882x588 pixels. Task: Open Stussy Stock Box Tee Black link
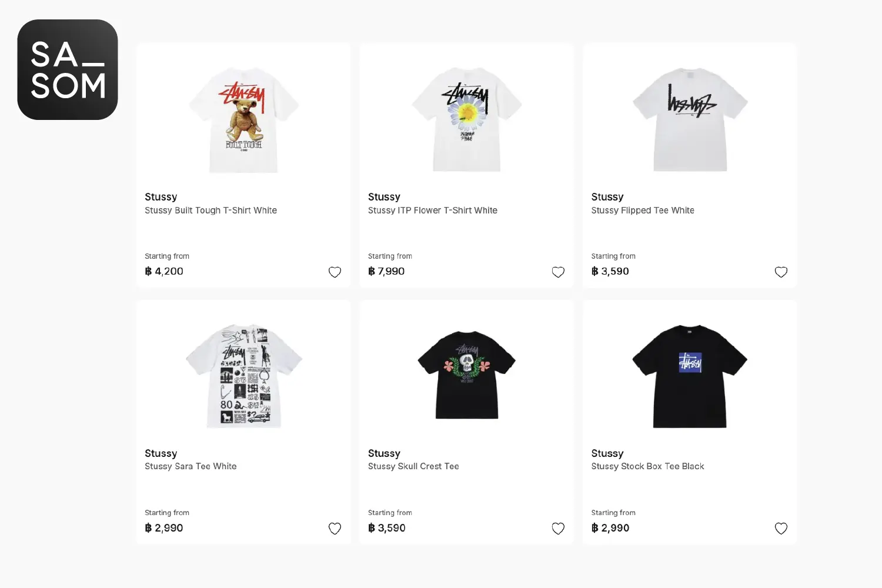(647, 466)
